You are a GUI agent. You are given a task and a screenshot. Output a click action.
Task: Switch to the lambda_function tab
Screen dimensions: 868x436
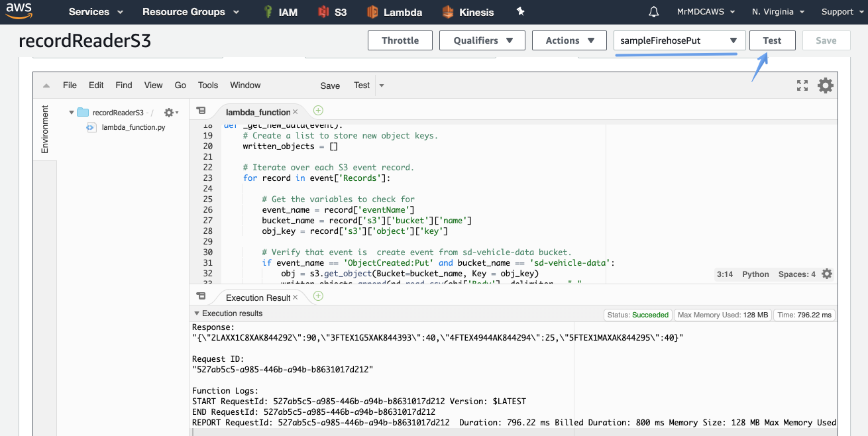pos(258,112)
